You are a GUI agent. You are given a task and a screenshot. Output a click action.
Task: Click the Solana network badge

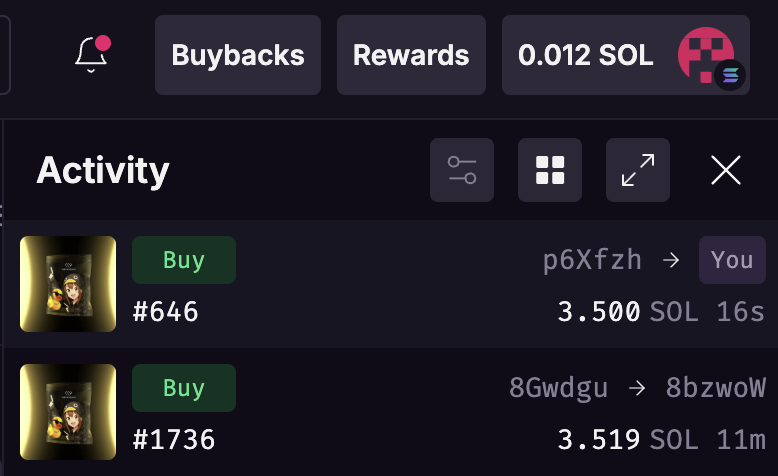pos(730,75)
